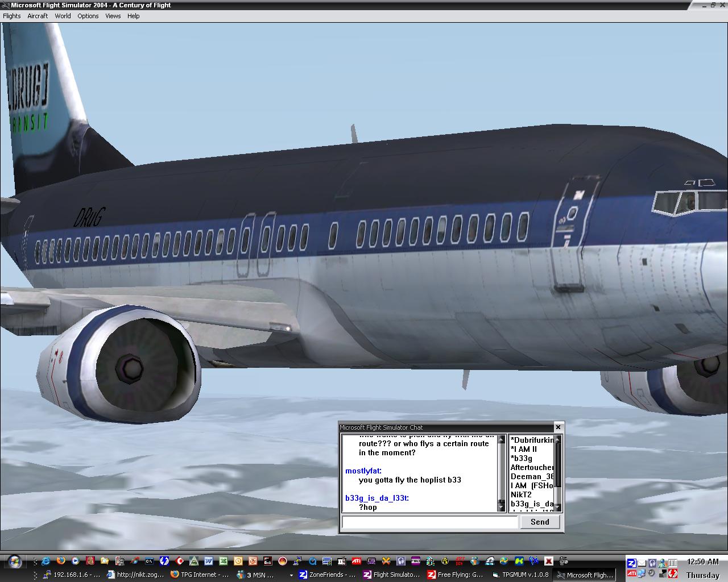Switch to TPGMUM v.1.0.8 taskbar window
The width and height of the screenshot is (728, 582).
click(x=520, y=575)
